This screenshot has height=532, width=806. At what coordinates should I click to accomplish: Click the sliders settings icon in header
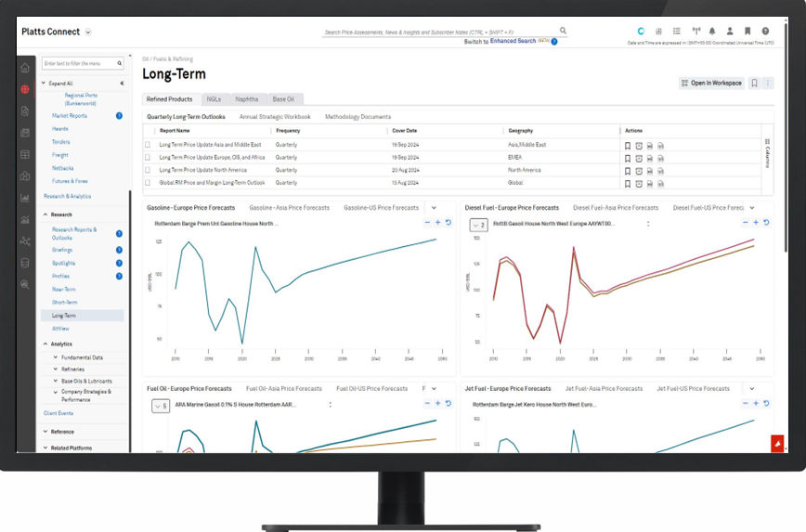click(658, 31)
